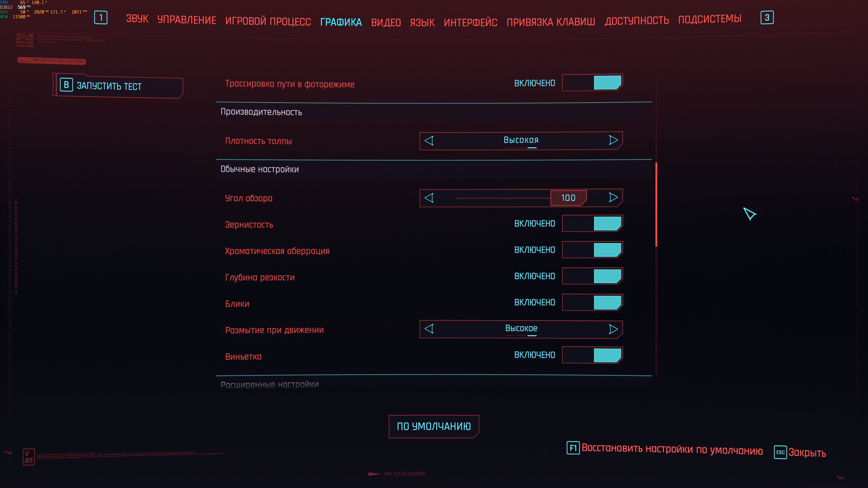Open Плотность толпы value selector Высокая
Viewport: 868px width, 488px height.
coord(521,140)
